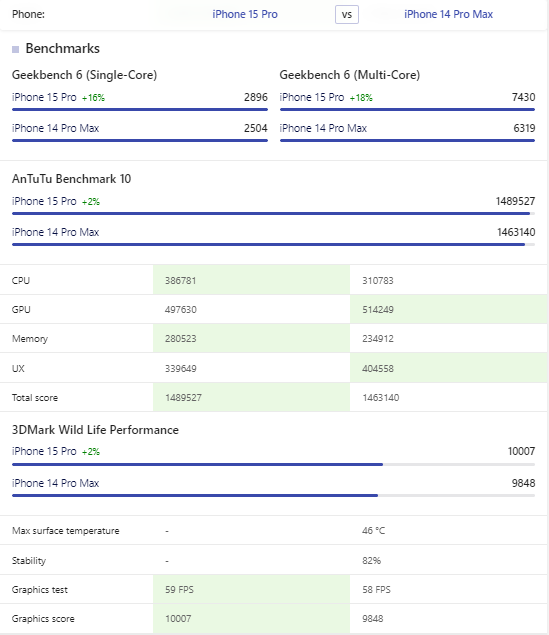
Task: Open iPhone 14 Pro Max in the 3DMark chart
Action: pos(55,483)
